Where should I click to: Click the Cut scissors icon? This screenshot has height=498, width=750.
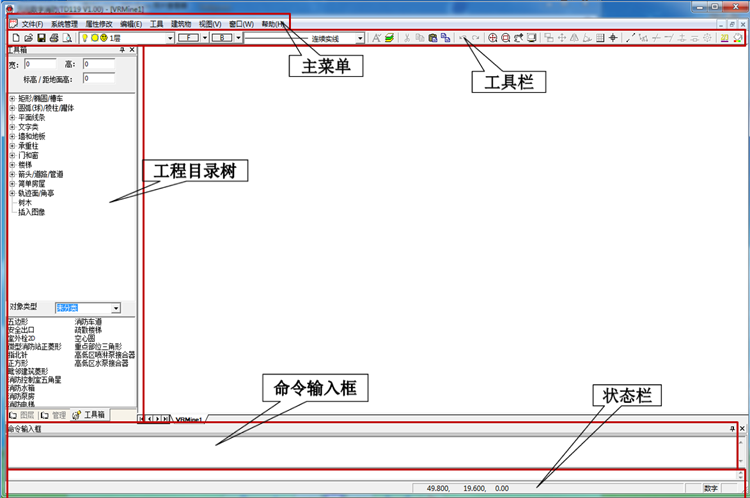406,38
